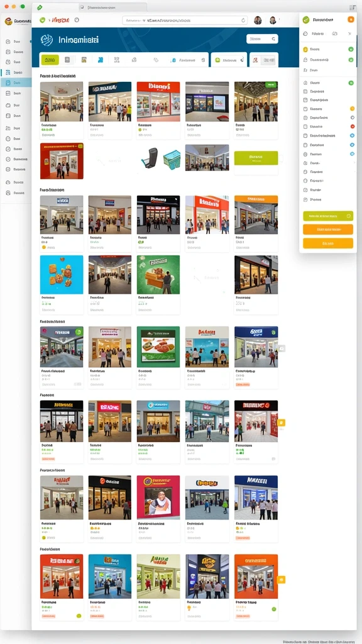Viewport: 362px width, 644px height.
Task: Select the tab with the green round icon
Action: point(228,60)
